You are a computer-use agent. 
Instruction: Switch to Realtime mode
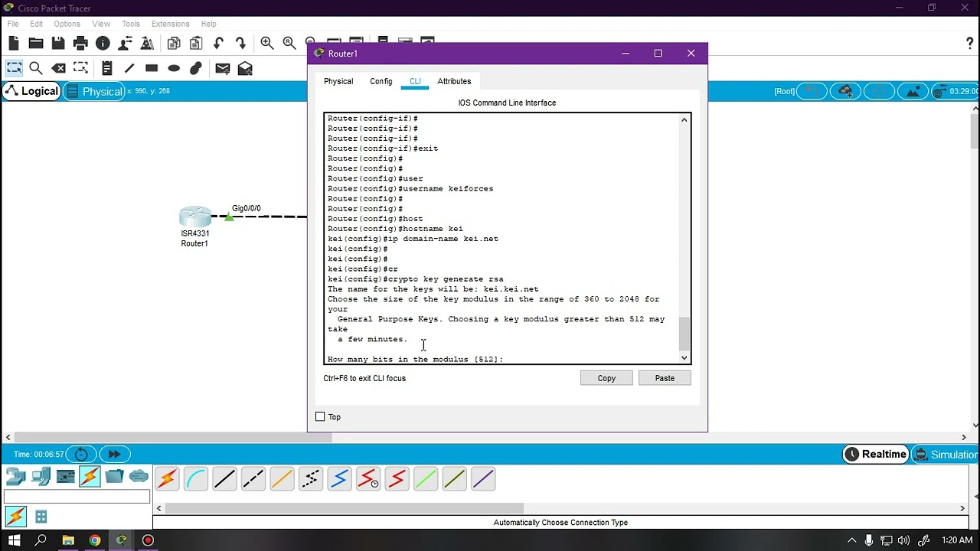(875, 455)
